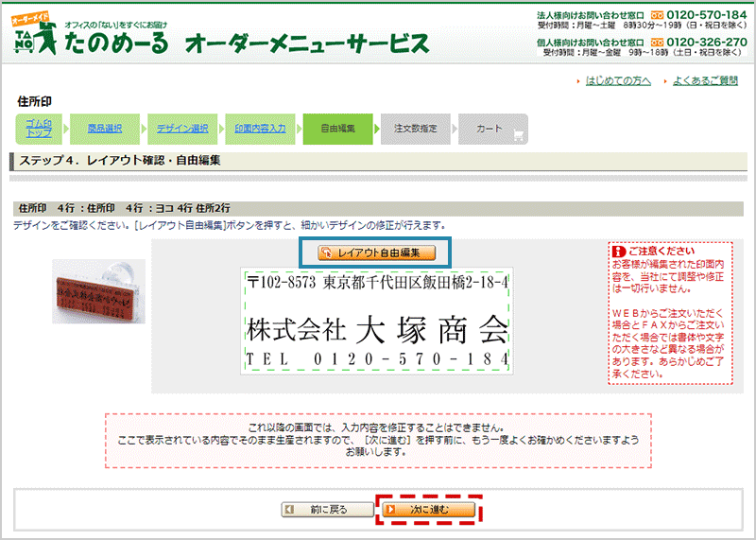
Task: Click the 前に戻る button
Action: click(327, 510)
